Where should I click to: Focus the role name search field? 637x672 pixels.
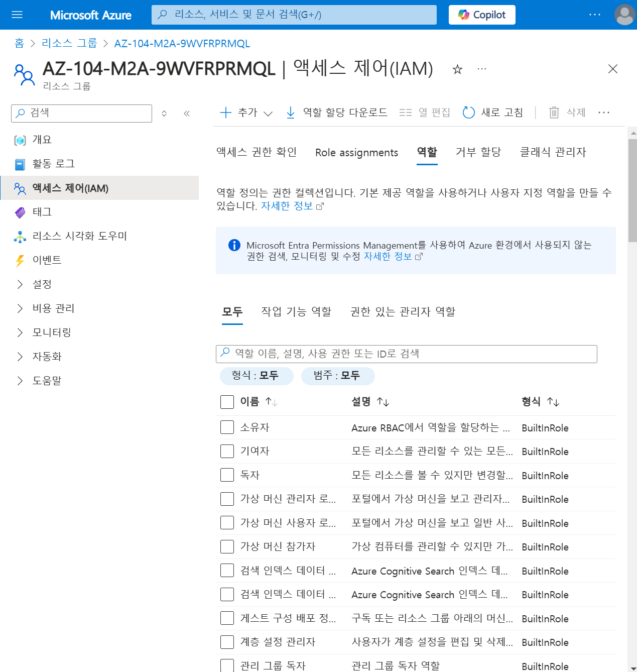(x=407, y=354)
